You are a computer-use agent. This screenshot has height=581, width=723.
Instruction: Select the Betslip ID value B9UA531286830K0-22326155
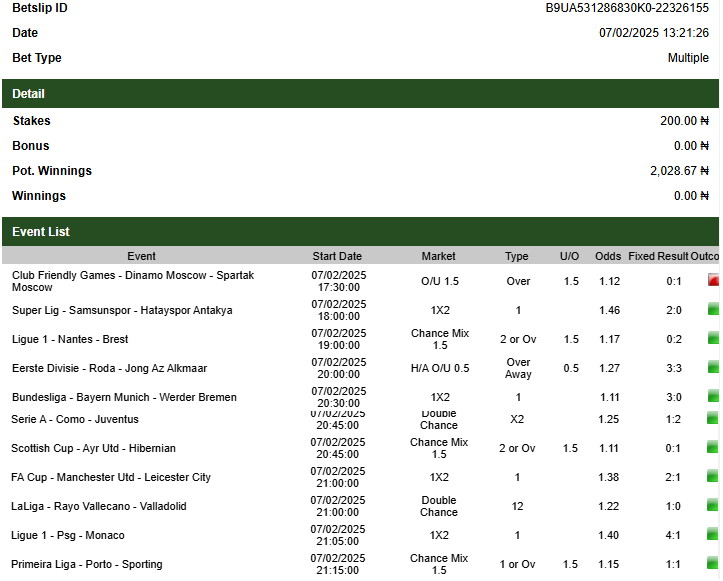(627, 8)
